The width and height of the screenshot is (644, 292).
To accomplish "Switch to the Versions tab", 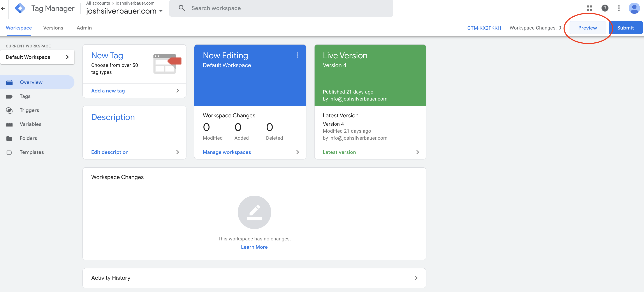I will 53,28.
